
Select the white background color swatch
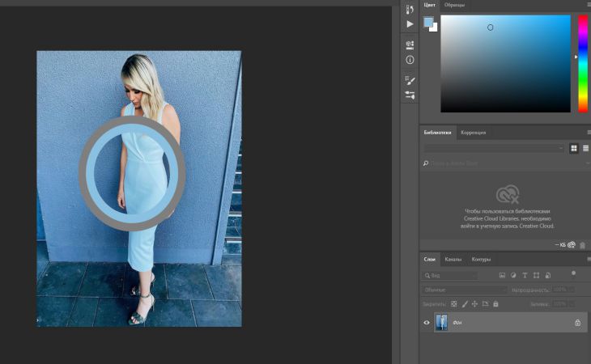[x=434, y=28]
